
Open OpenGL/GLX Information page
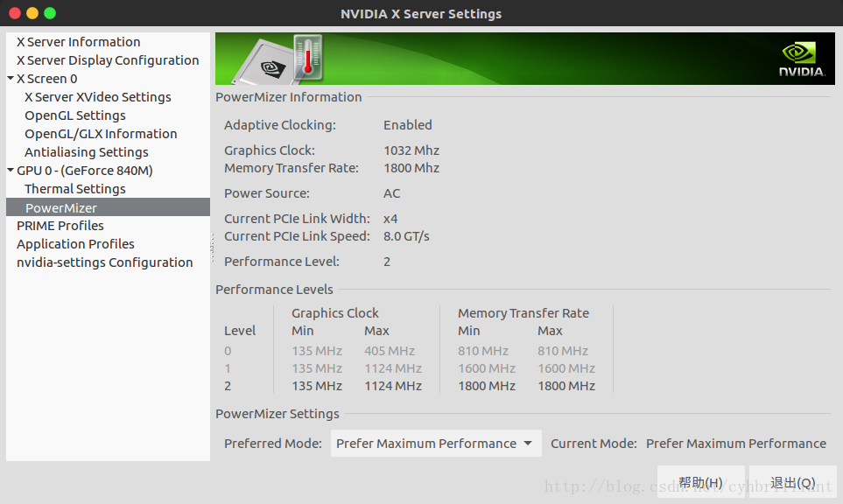click(101, 134)
